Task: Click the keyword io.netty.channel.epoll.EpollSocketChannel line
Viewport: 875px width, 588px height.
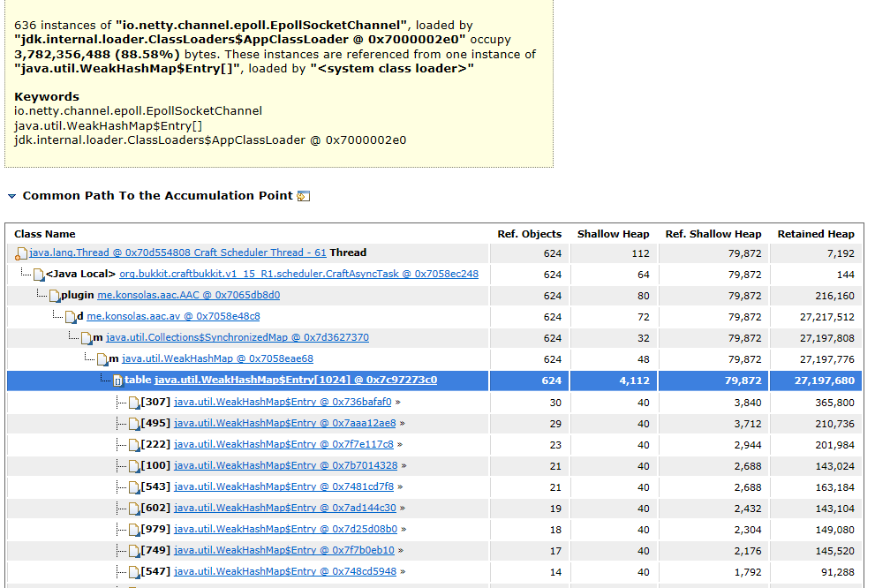Action: (138, 111)
